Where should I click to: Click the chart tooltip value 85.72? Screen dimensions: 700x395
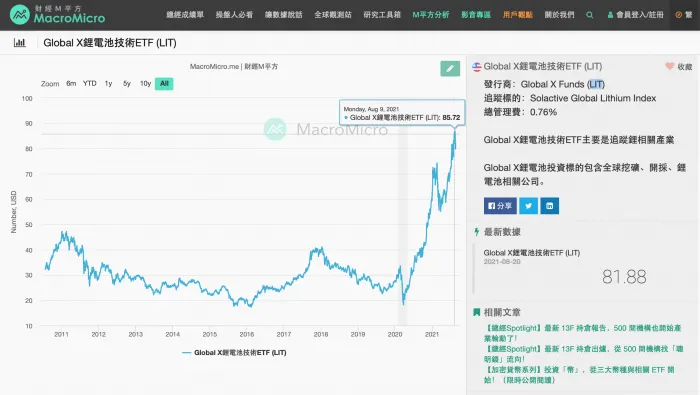point(451,118)
